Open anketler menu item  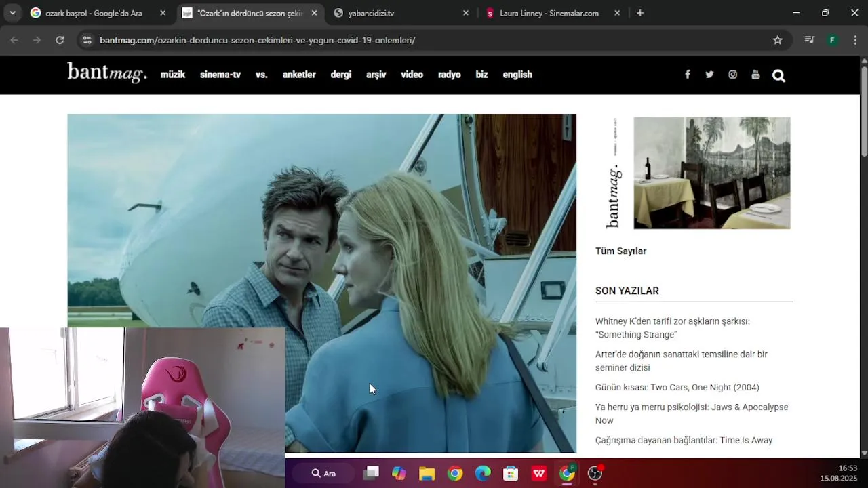coord(299,75)
